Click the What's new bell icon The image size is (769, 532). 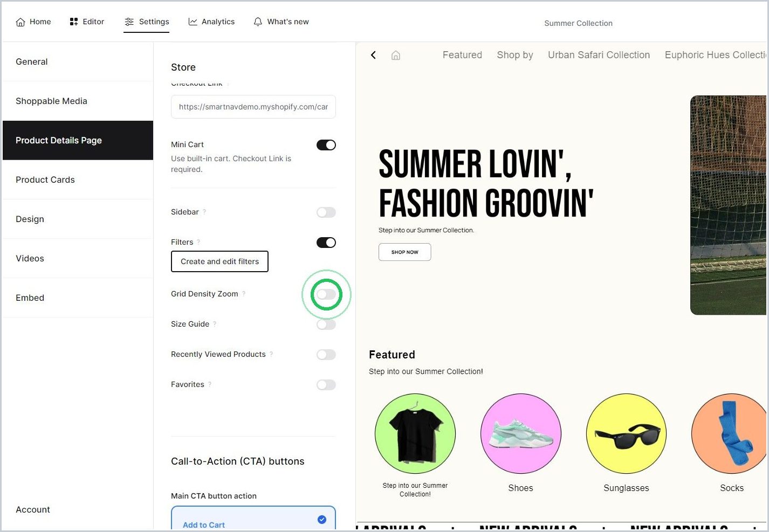[x=258, y=22]
